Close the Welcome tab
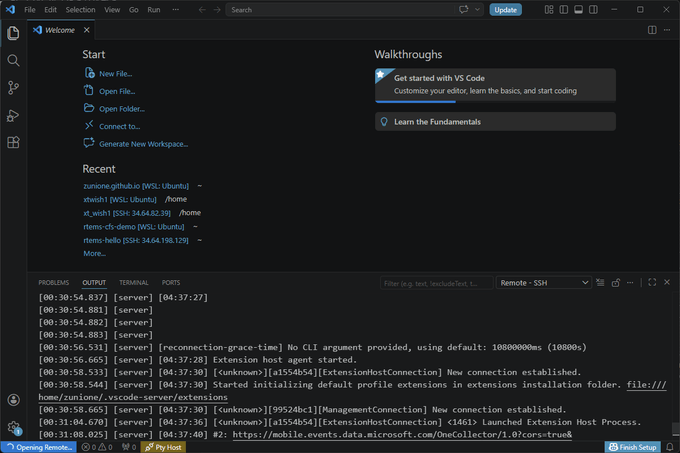680x453 pixels. click(x=87, y=30)
